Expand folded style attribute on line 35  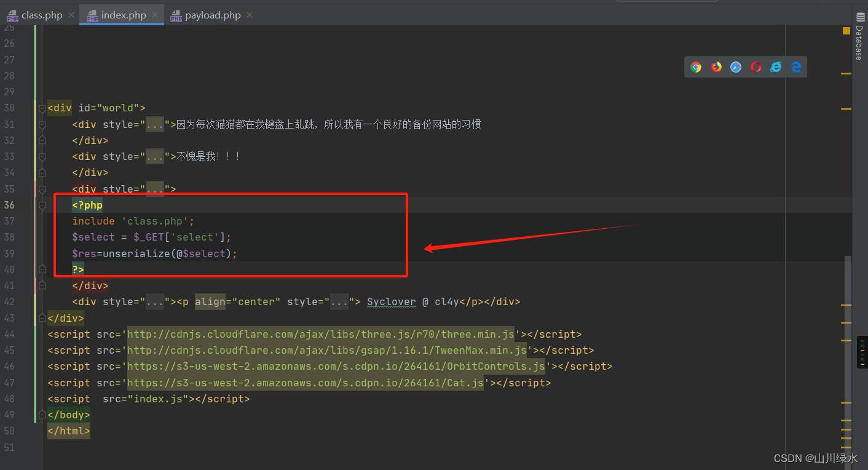pos(155,189)
